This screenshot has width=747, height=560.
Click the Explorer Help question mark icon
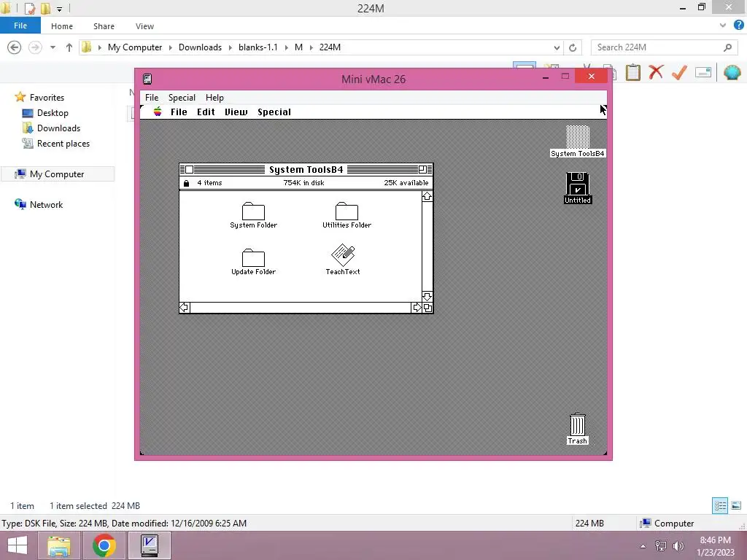738,26
